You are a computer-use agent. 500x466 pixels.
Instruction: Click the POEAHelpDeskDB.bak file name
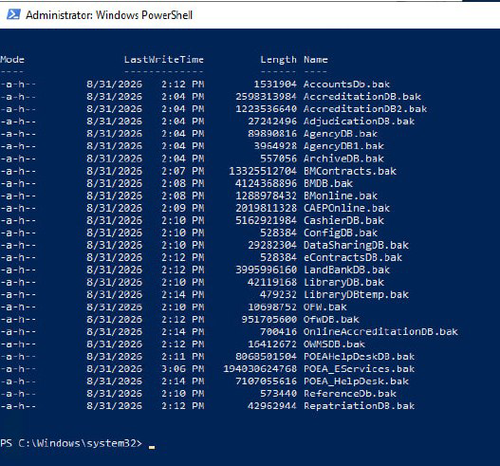coord(359,357)
